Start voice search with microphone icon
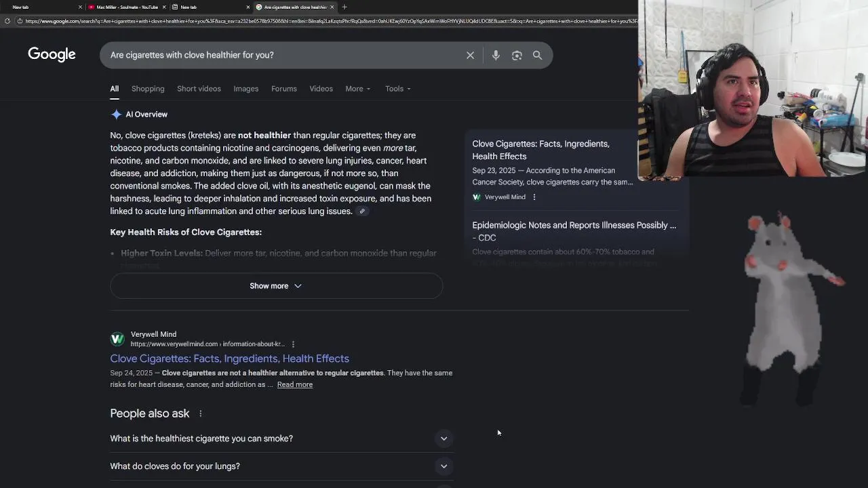The height and width of the screenshot is (488, 868). [x=496, y=56]
